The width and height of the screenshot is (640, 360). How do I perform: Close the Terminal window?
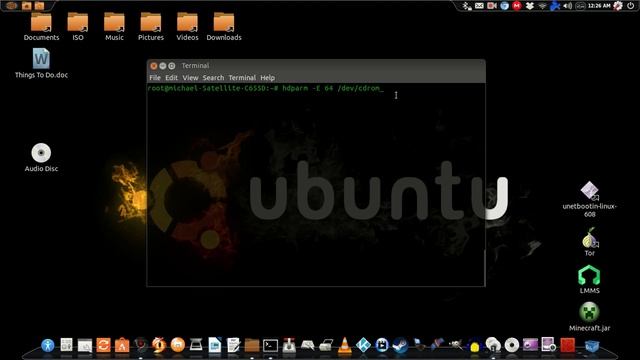click(153, 66)
